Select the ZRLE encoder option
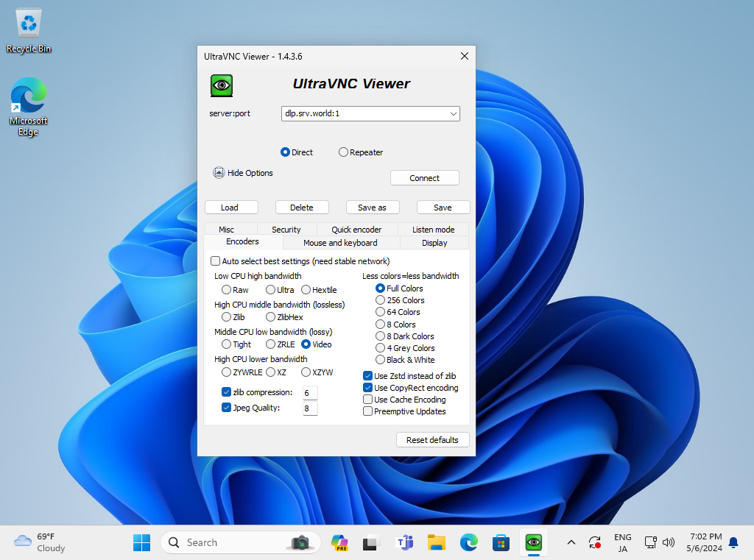This screenshot has width=754, height=560. tap(270, 344)
